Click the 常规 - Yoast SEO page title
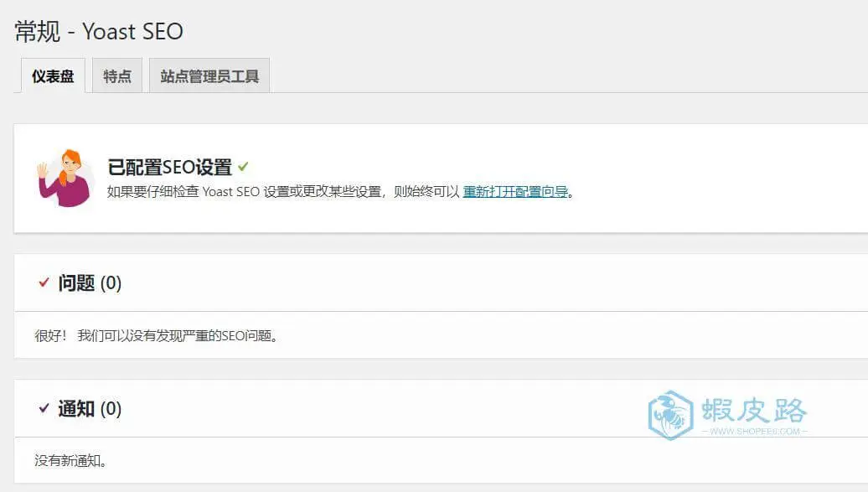The height and width of the screenshot is (492, 868). (x=99, y=32)
